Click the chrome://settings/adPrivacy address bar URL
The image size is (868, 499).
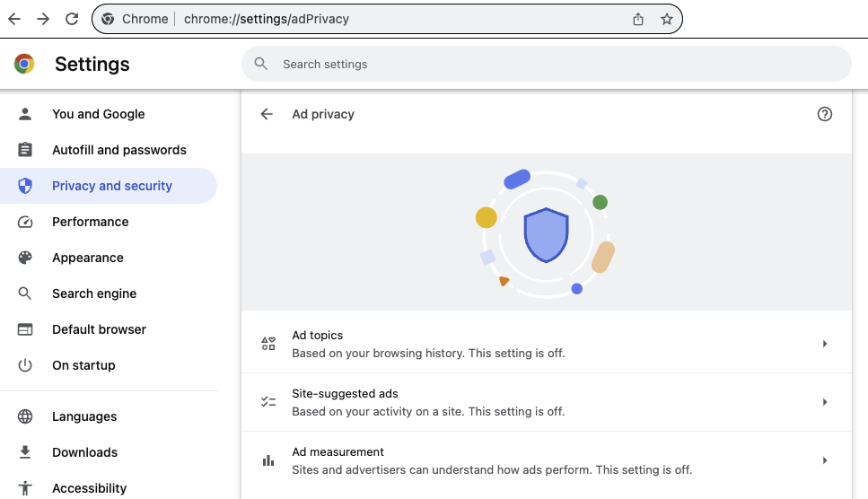pyautogui.click(x=267, y=19)
